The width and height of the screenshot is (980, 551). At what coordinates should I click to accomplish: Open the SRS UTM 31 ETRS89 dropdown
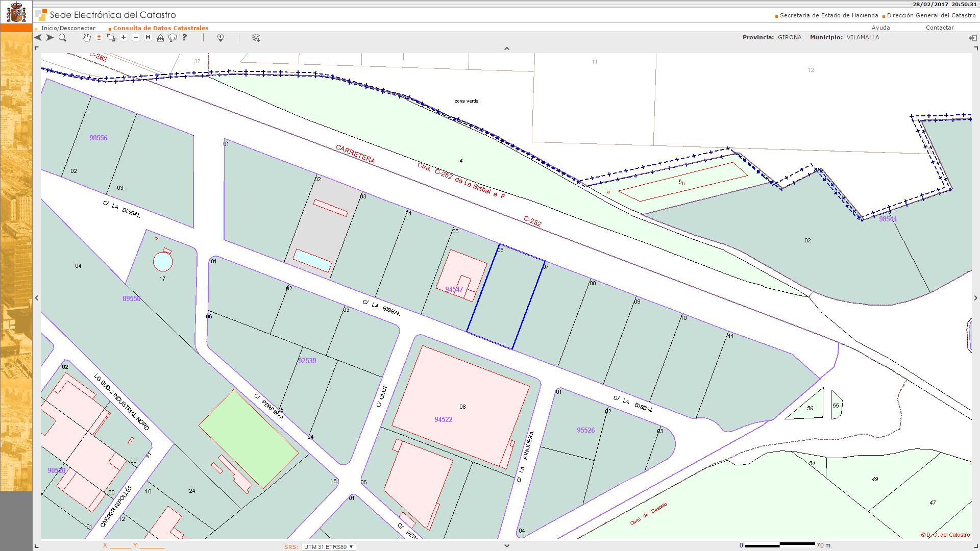click(329, 546)
